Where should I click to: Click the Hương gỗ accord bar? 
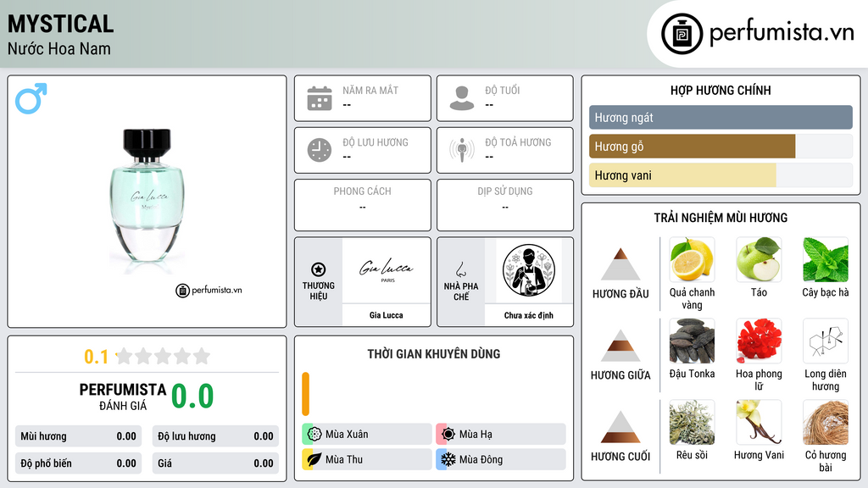721,147
